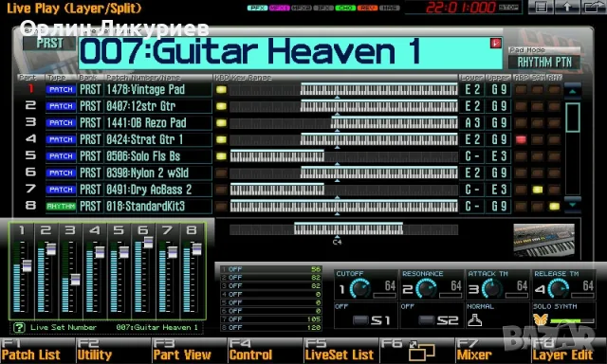
Task: Click the question mark help icon
Action: click(x=19, y=328)
